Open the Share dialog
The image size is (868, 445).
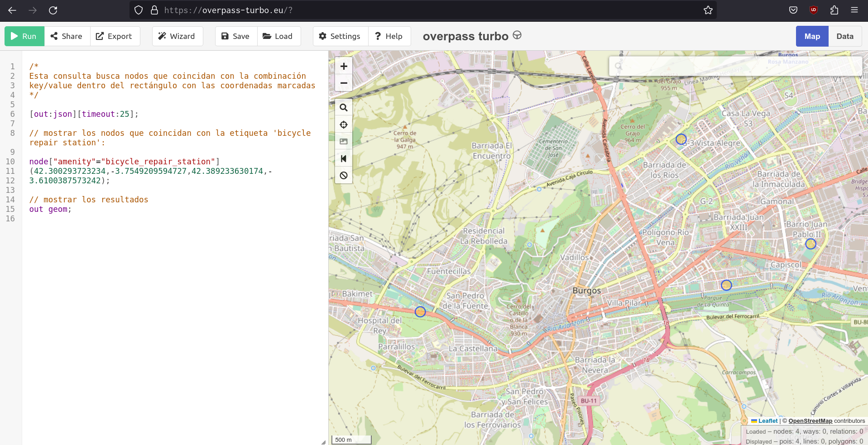click(67, 36)
